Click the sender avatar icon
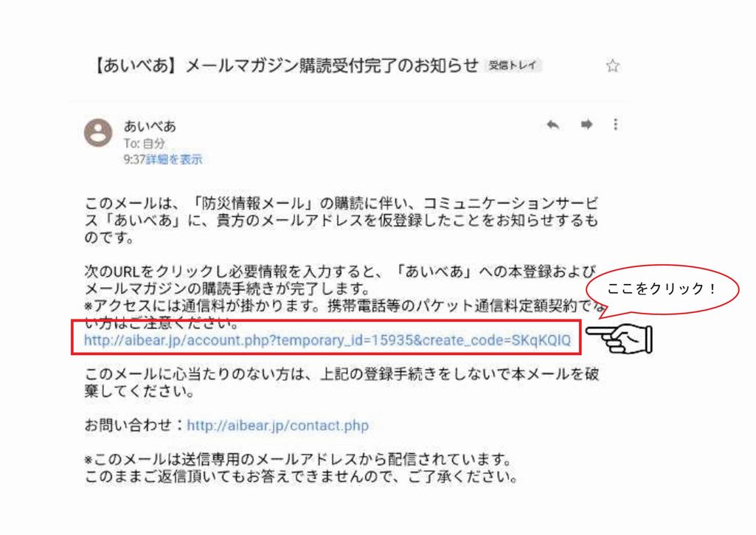Image resolution: width=756 pixels, height=535 pixels. tap(98, 132)
